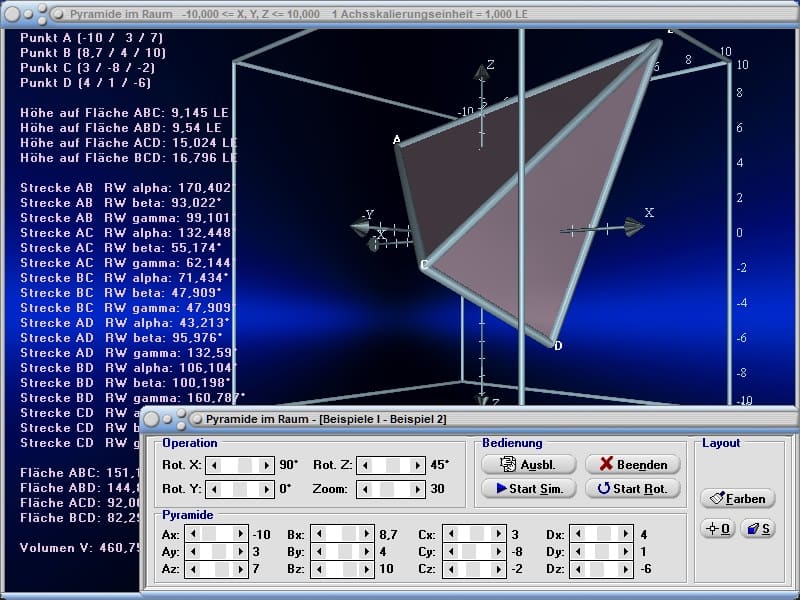
Task: Decrease Cz value with left arrow
Action: [450, 569]
